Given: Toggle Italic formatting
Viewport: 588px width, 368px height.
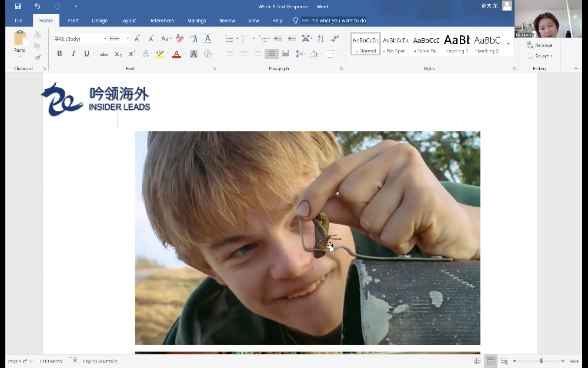Looking at the screenshot, I should tap(73, 54).
